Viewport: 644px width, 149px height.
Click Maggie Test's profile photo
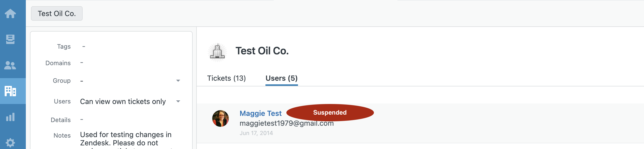point(220,118)
